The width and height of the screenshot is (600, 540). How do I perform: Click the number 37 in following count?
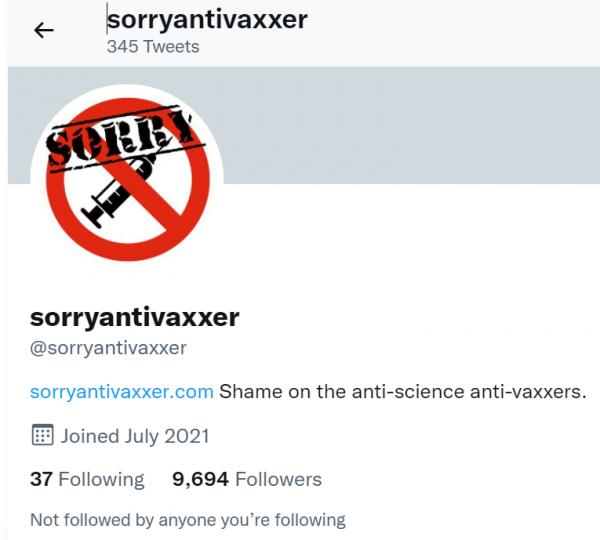[x=41, y=479]
